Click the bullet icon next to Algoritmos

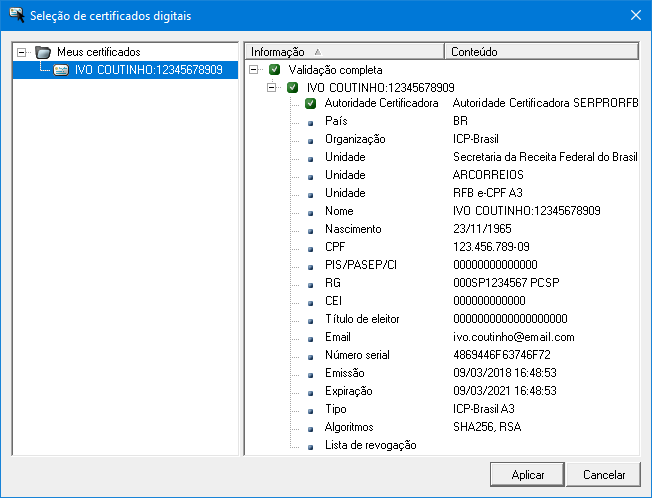point(310,429)
